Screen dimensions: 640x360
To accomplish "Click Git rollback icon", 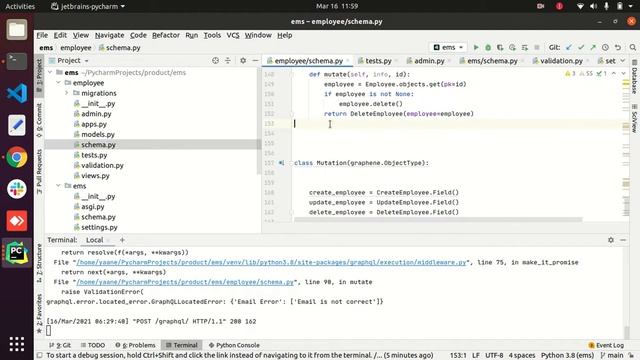I will (618, 47).
